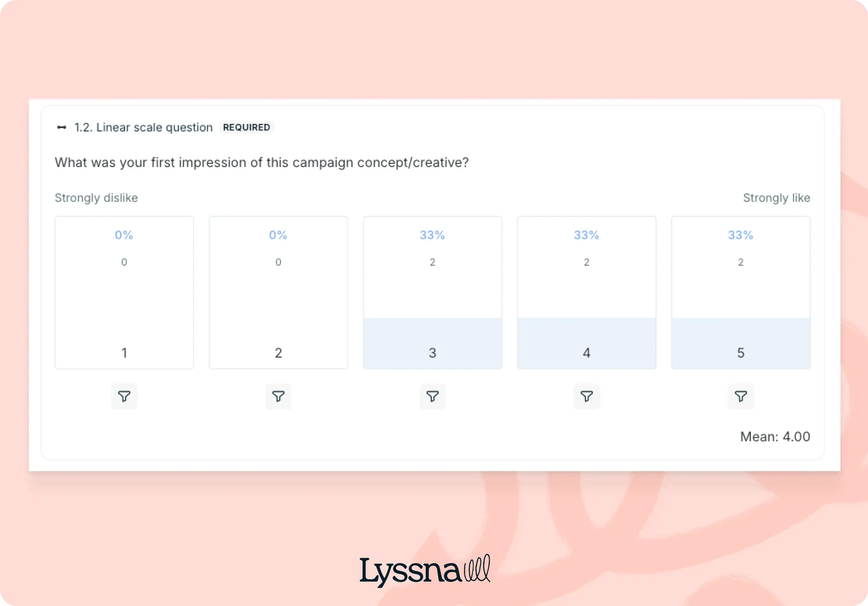This screenshot has width=868, height=606.
Task: Filter responses by rating 2
Action: (x=279, y=396)
